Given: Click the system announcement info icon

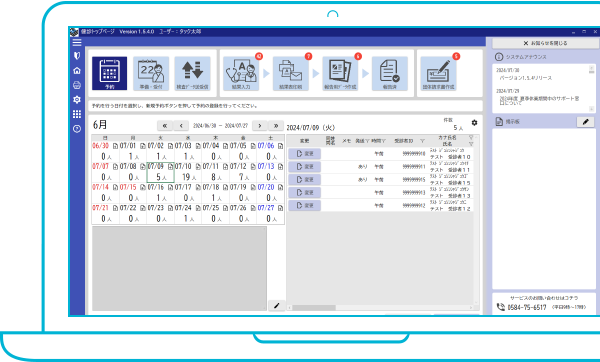Looking at the screenshot, I should click(499, 57).
